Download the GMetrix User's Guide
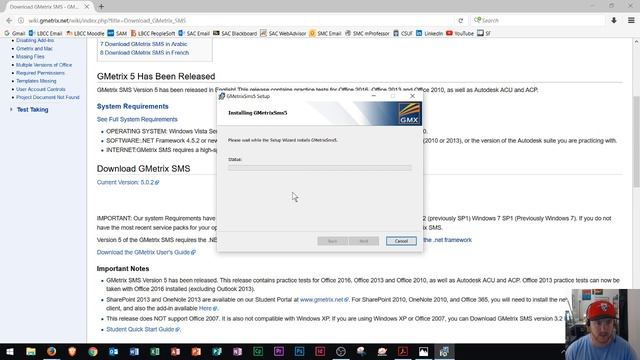This screenshot has width=640, height=360. point(146,252)
